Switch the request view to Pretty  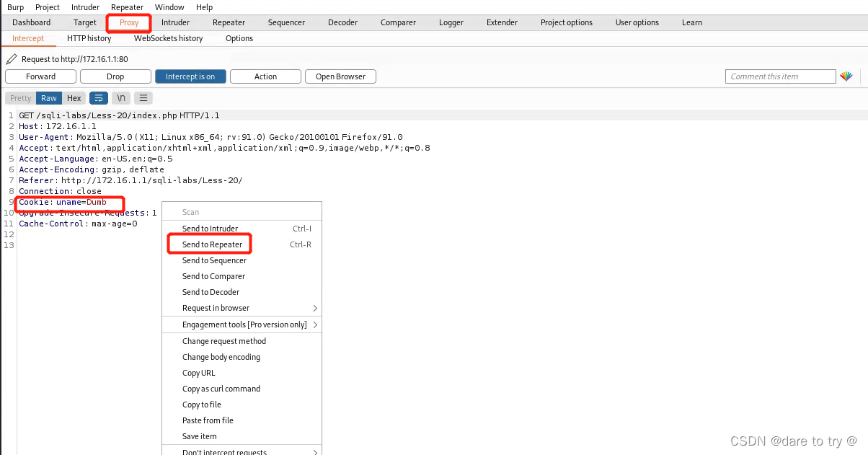click(x=19, y=97)
